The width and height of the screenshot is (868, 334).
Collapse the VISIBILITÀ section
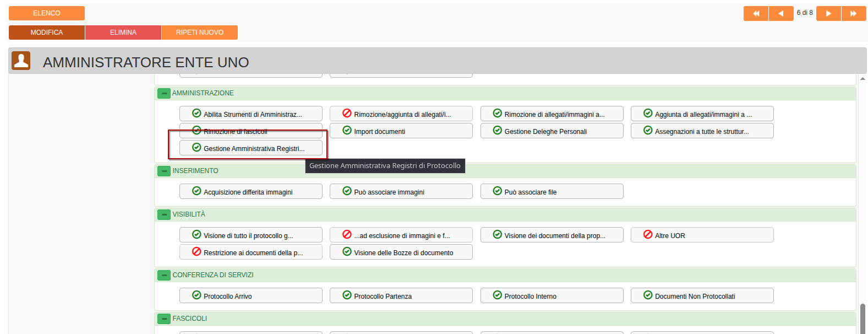pyautogui.click(x=164, y=215)
